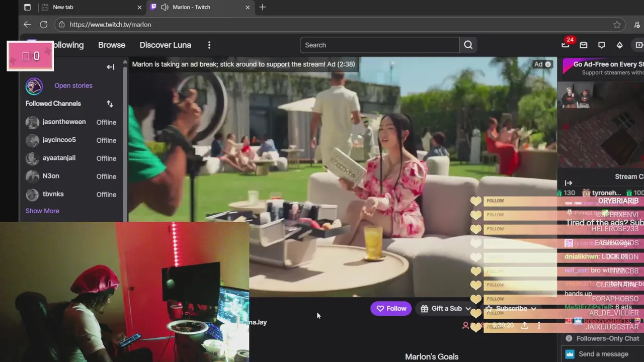Open jasontheween channel

pos(71,122)
